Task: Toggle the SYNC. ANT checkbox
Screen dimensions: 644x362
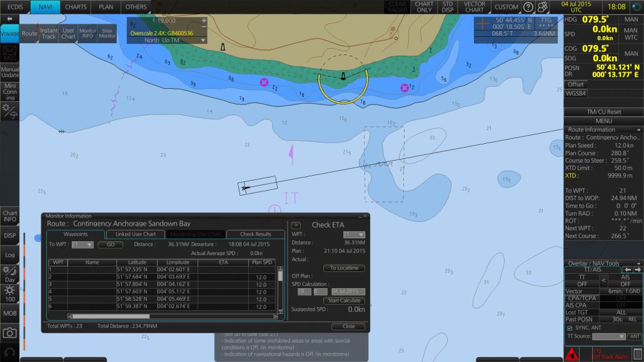Action: pos(570,328)
